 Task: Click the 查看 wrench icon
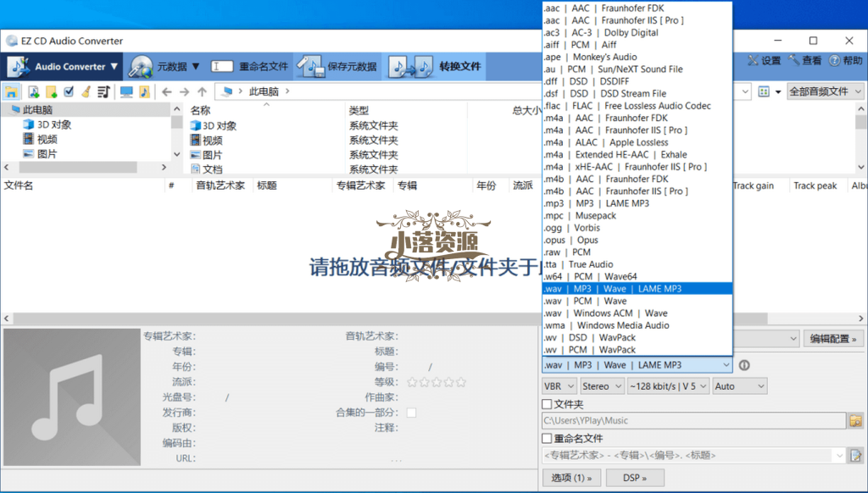[793, 60]
